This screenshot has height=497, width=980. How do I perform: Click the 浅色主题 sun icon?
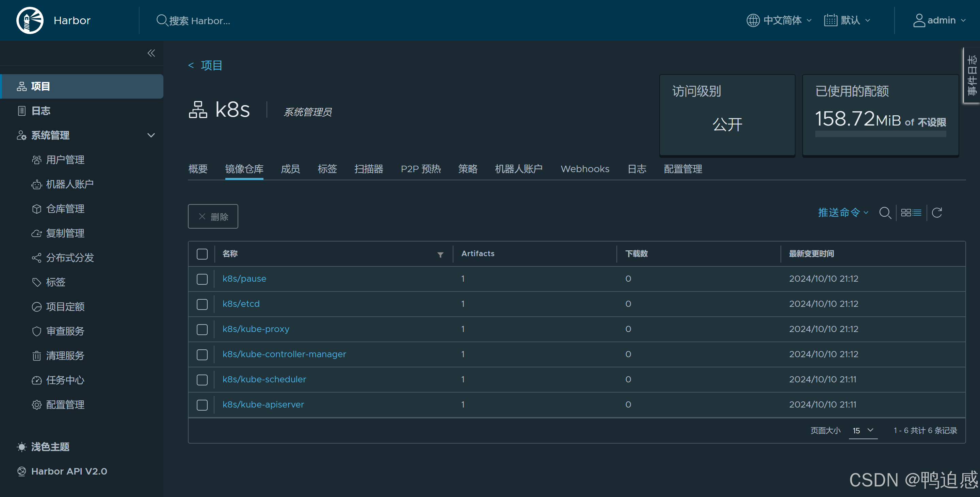22,447
